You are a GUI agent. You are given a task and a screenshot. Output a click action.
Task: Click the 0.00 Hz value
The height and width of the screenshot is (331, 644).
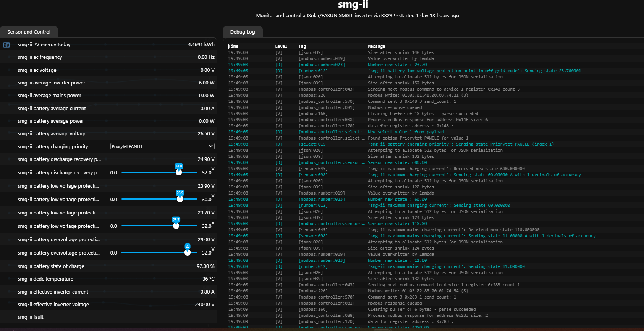coord(206,57)
